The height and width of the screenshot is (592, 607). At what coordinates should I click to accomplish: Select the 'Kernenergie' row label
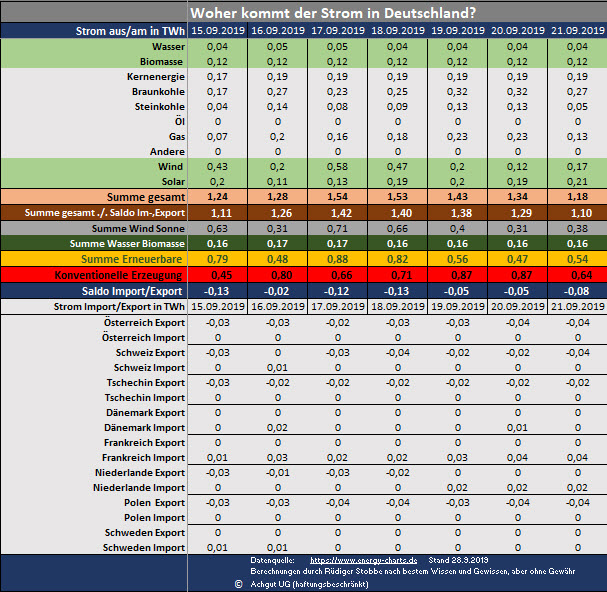(x=155, y=77)
